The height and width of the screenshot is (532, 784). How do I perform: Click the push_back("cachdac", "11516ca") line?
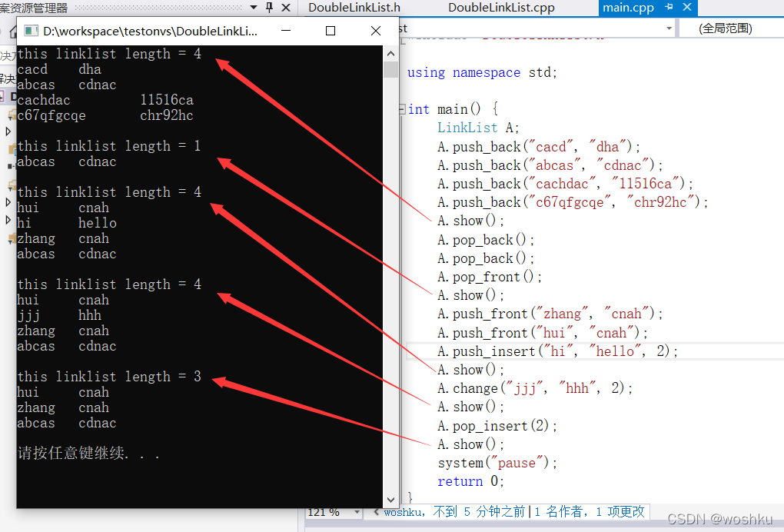tap(566, 184)
